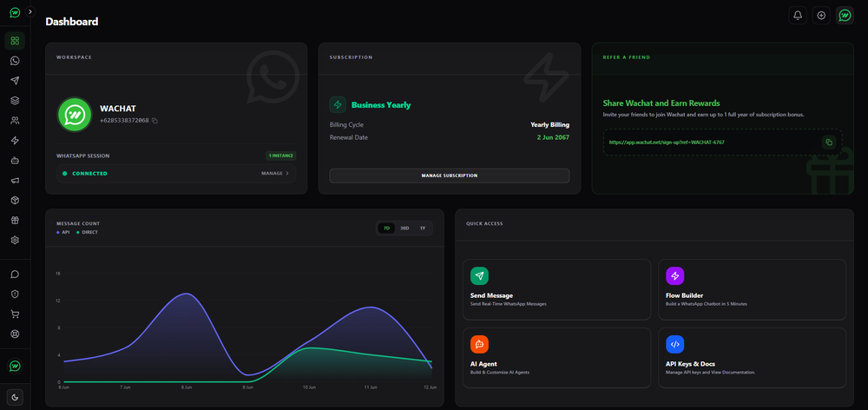868x410 pixels.
Task: Switch message count to 30D
Action: tap(404, 228)
